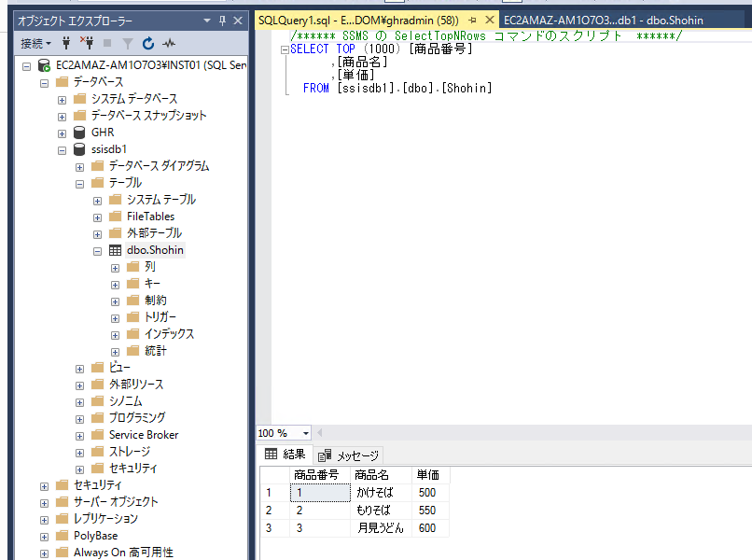Screen dimensions: 752x560
Task: Expand the データベース ダイアグラム folder
Action: (79, 167)
